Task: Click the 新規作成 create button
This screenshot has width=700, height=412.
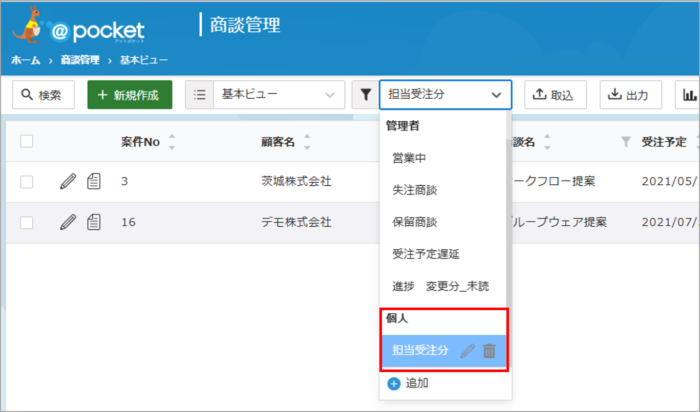Action: [x=129, y=95]
